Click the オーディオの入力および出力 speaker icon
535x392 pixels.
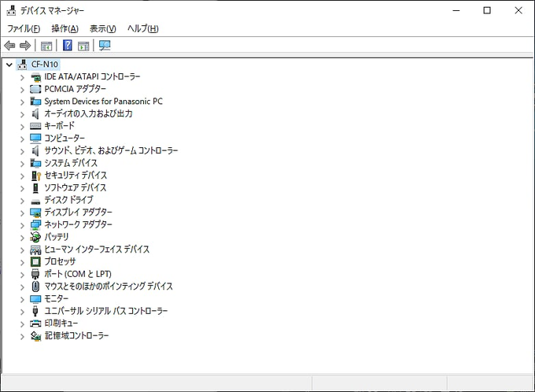tap(35, 113)
